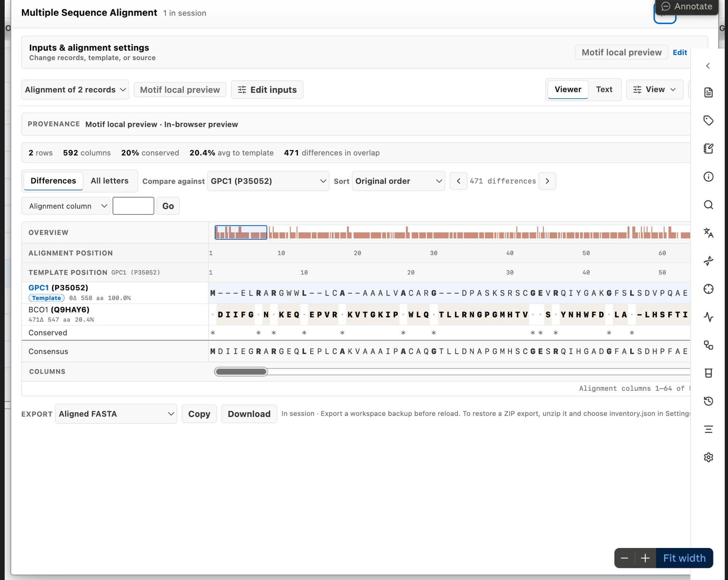Click the '1 in session' header text

[185, 13]
